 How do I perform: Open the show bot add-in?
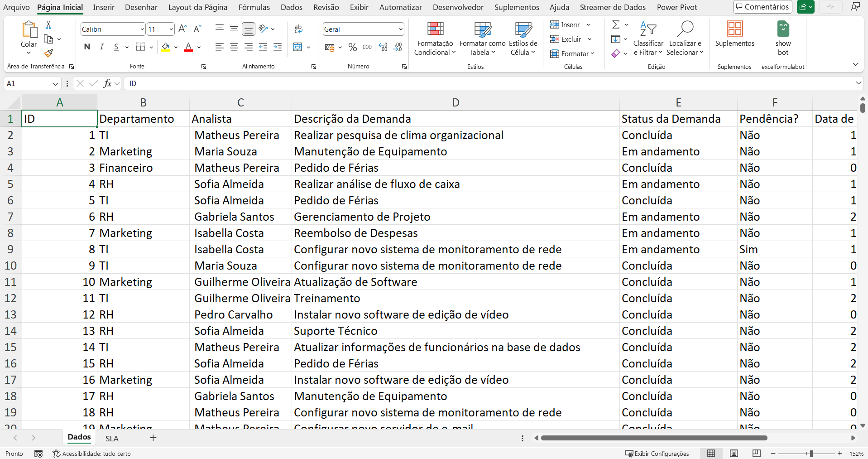[x=782, y=39]
